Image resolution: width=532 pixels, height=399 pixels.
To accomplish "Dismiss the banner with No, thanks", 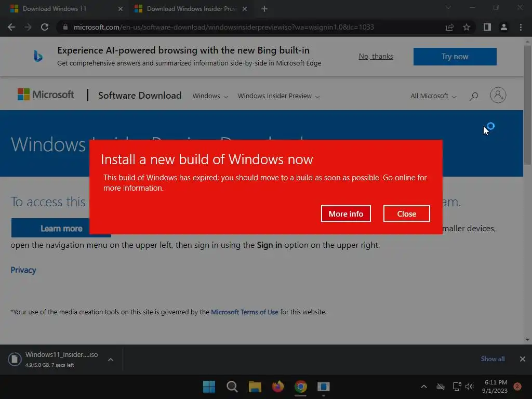I will tap(376, 56).
